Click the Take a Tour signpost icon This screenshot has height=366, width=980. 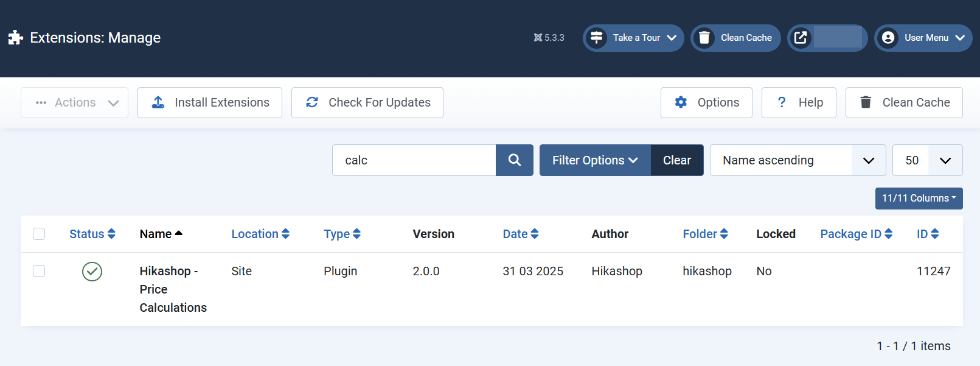596,38
